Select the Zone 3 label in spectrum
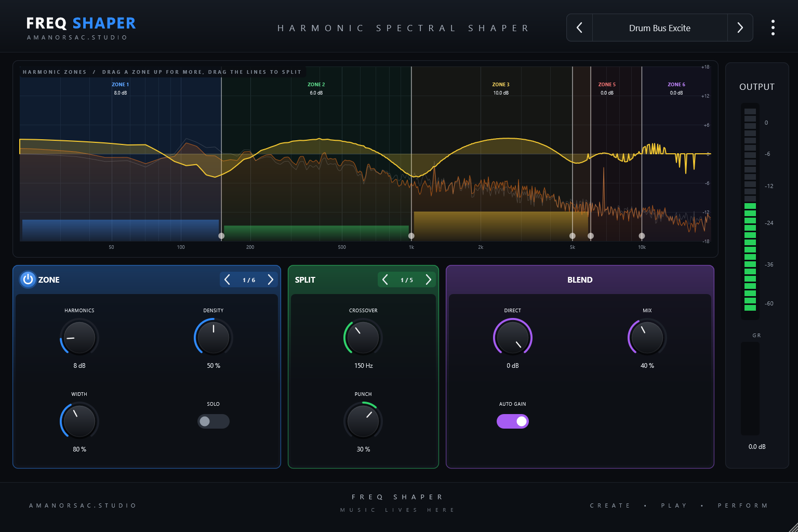Viewport: 798px width, 532px height. click(x=501, y=84)
